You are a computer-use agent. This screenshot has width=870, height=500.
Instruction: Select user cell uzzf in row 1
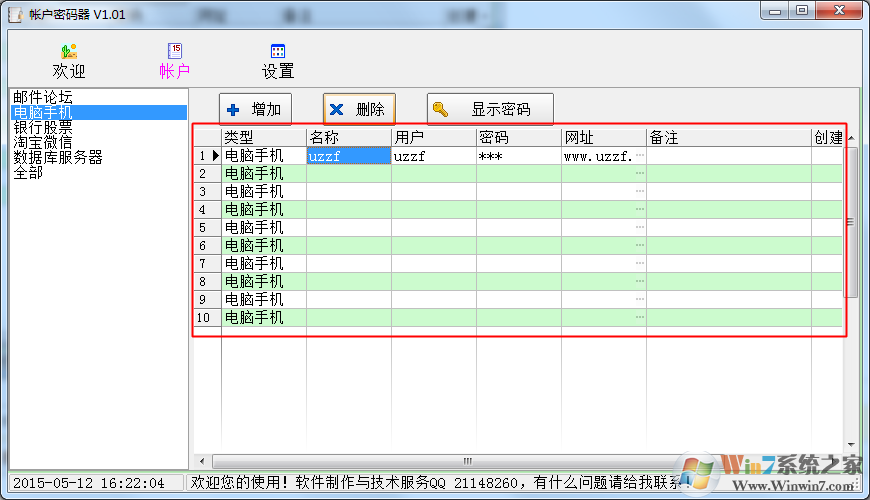pos(434,155)
